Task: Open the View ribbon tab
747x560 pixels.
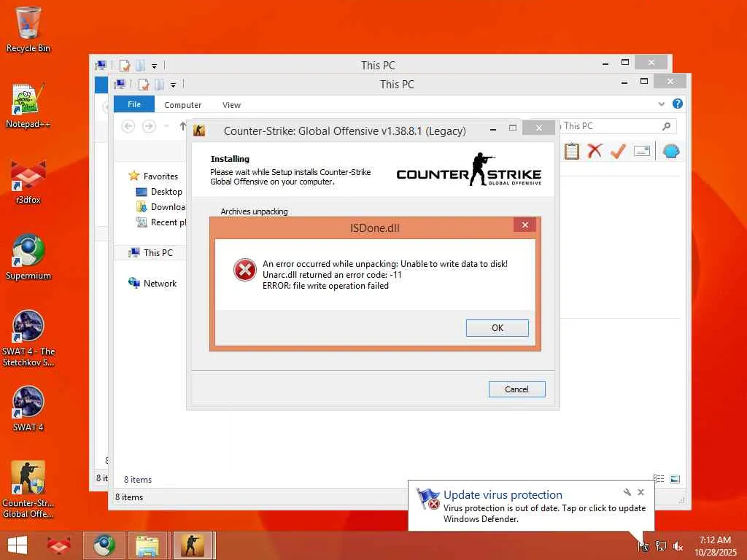Action: pos(231,105)
